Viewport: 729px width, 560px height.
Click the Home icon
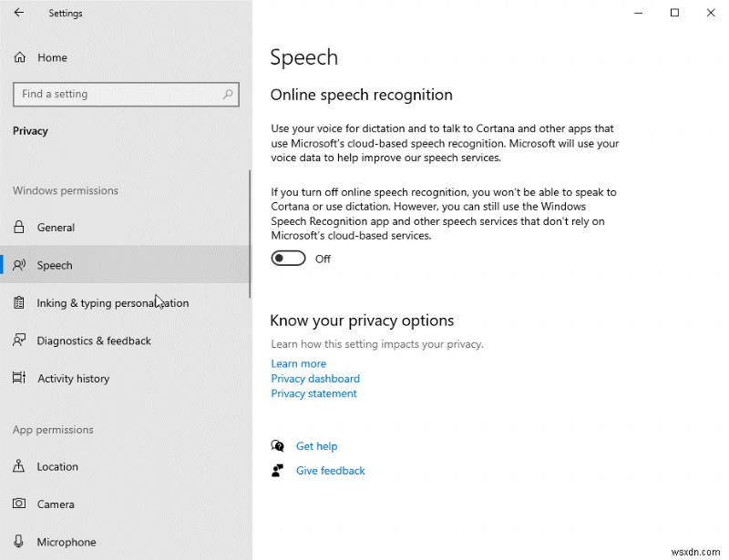click(x=19, y=56)
